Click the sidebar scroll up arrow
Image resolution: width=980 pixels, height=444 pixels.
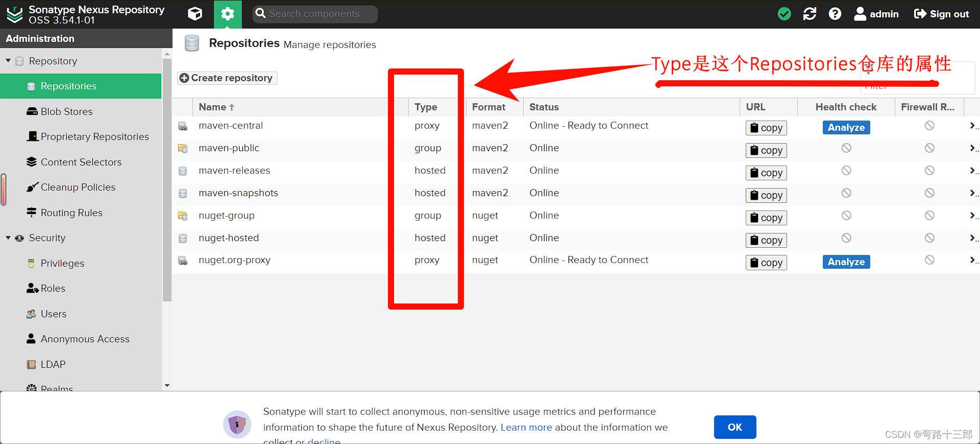point(167,54)
